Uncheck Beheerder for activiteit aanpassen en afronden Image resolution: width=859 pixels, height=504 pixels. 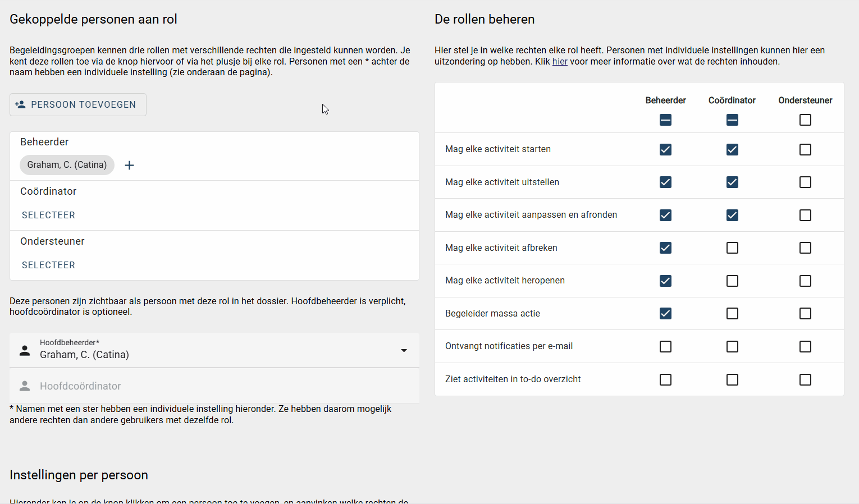tap(665, 216)
